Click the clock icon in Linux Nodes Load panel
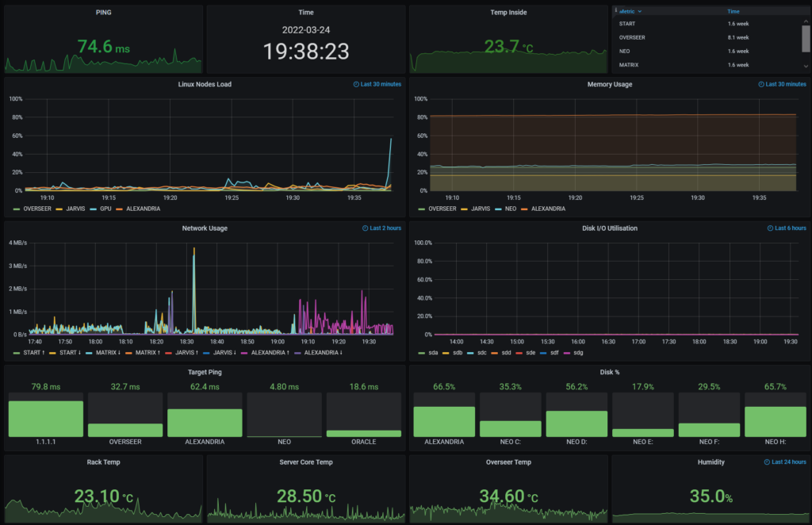The height and width of the screenshot is (525, 812). (355, 84)
